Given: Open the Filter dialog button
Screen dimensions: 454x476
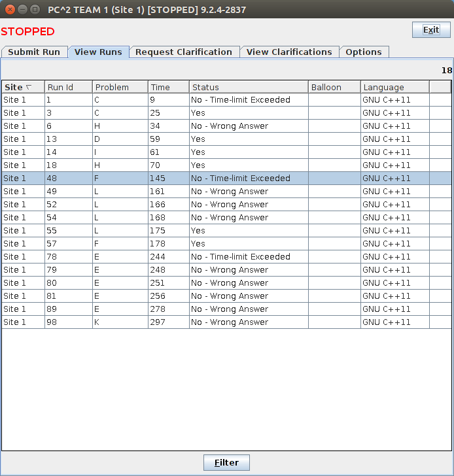Looking at the screenshot, I should pyautogui.click(x=226, y=463).
